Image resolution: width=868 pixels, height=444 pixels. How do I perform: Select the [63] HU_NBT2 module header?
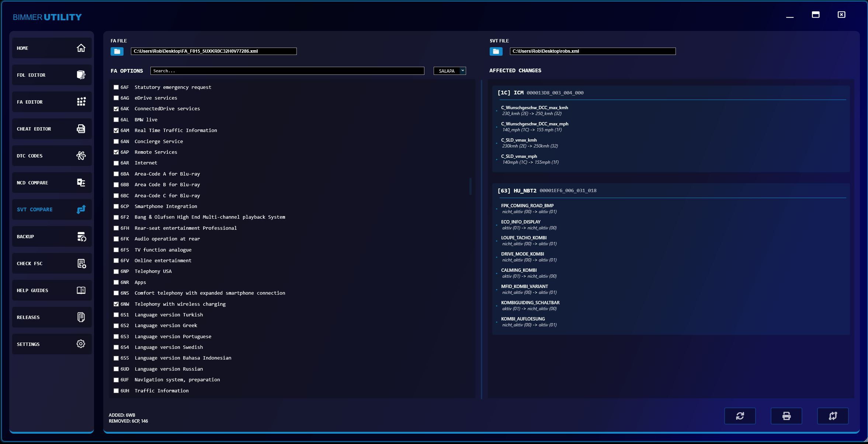546,191
